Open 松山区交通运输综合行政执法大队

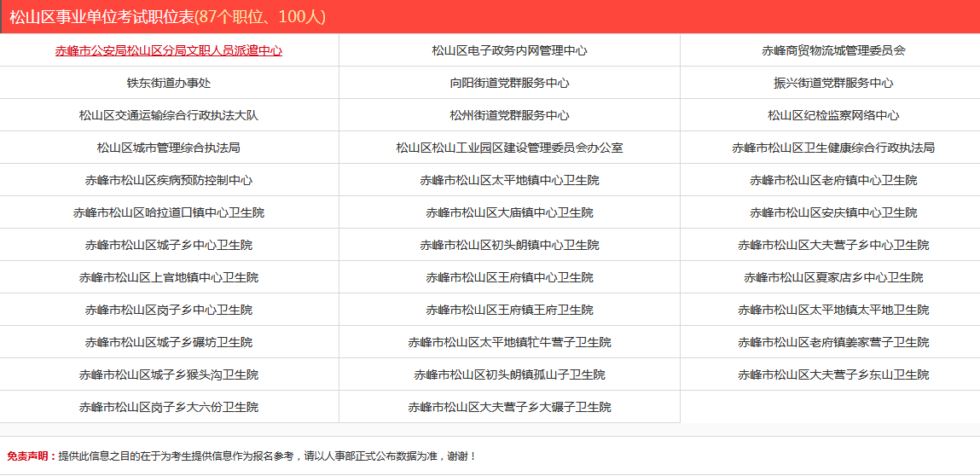[169, 116]
